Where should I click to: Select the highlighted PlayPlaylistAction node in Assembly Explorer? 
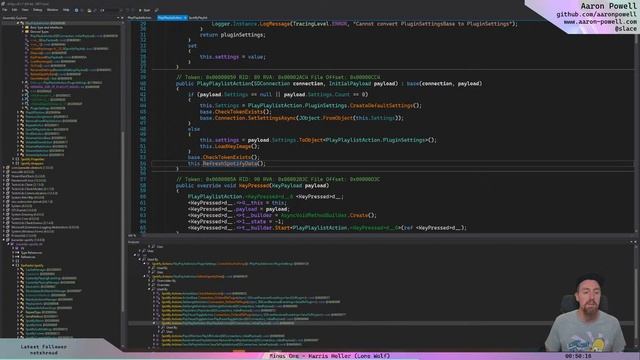click(45, 23)
